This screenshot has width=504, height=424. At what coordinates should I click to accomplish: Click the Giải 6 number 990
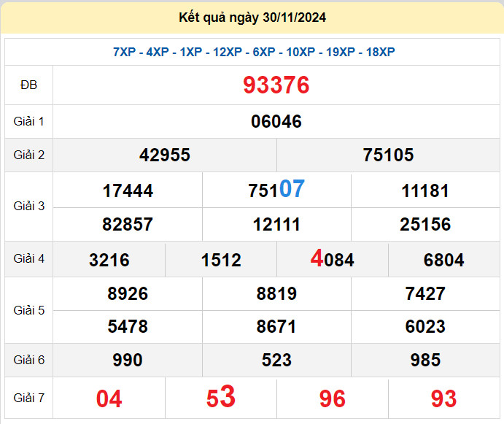coord(128,360)
